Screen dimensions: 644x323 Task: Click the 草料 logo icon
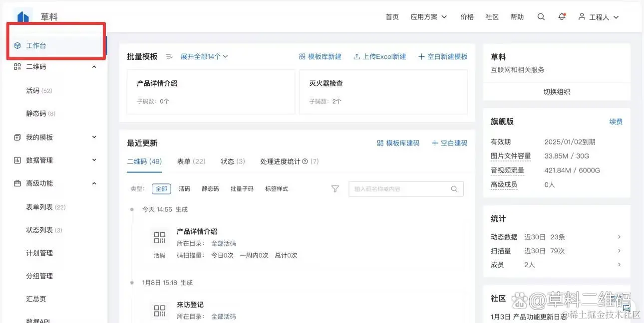pyautogui.click(x=23, y=17)
